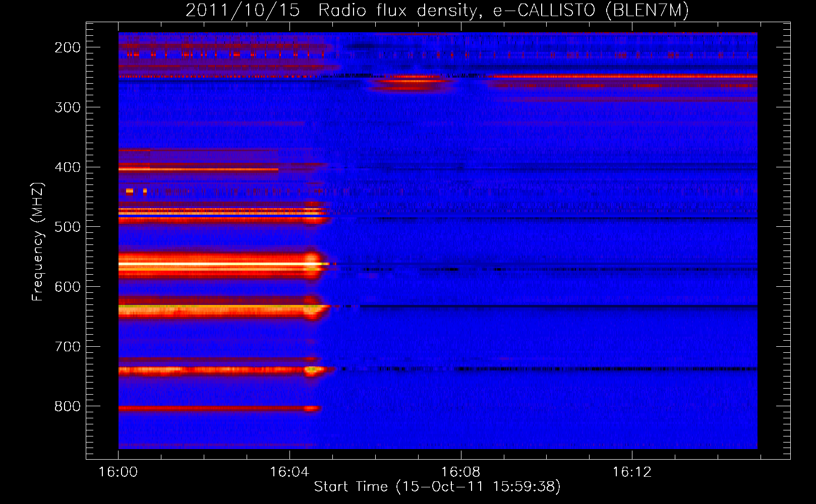Click the 600 frequency tick label
The width and height of the screenshot is (816, 504).
[68, 287]
